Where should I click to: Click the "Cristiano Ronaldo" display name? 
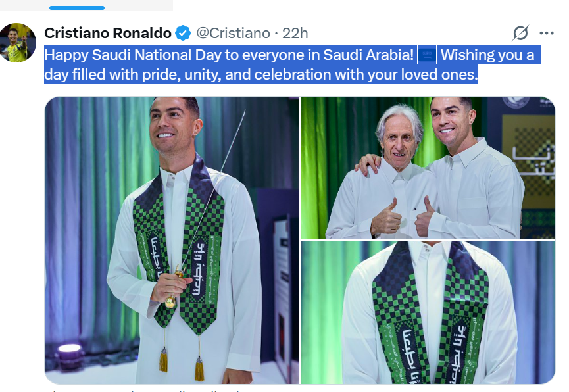pos(108,33)
